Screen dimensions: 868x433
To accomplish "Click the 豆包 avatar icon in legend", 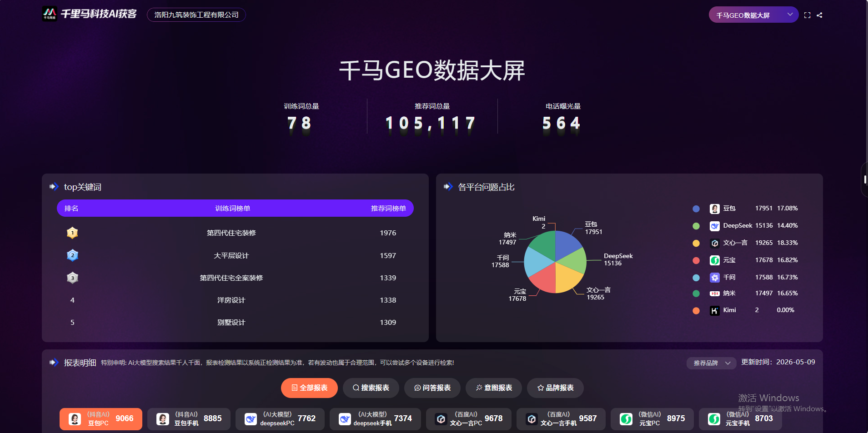I will 715,209.
